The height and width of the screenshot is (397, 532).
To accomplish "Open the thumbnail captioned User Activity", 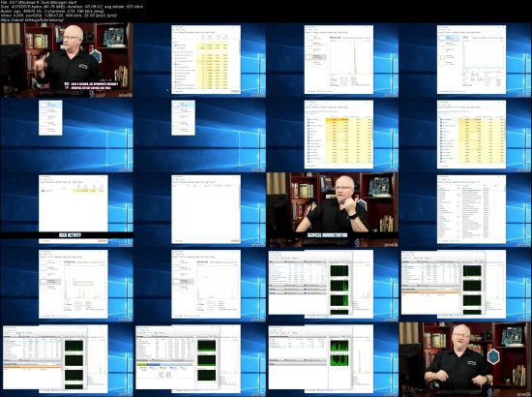I will (x=67, y=209).
